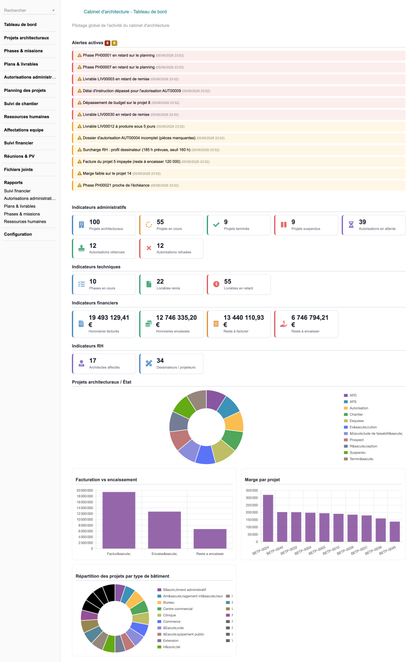The width and height of the screenshot is (416, 662).
Task: Click the Autorisations obtenues stamp icon
Action: 82,248
